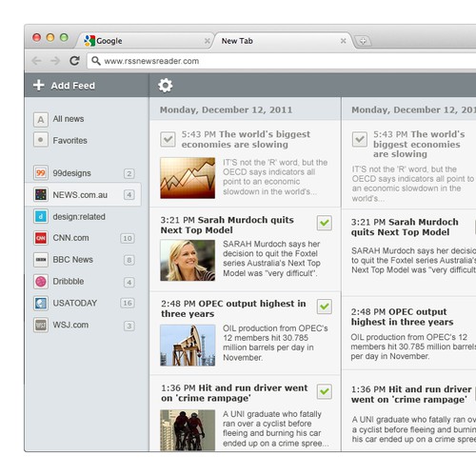Go back with the browser back arrow

[37, 61]
